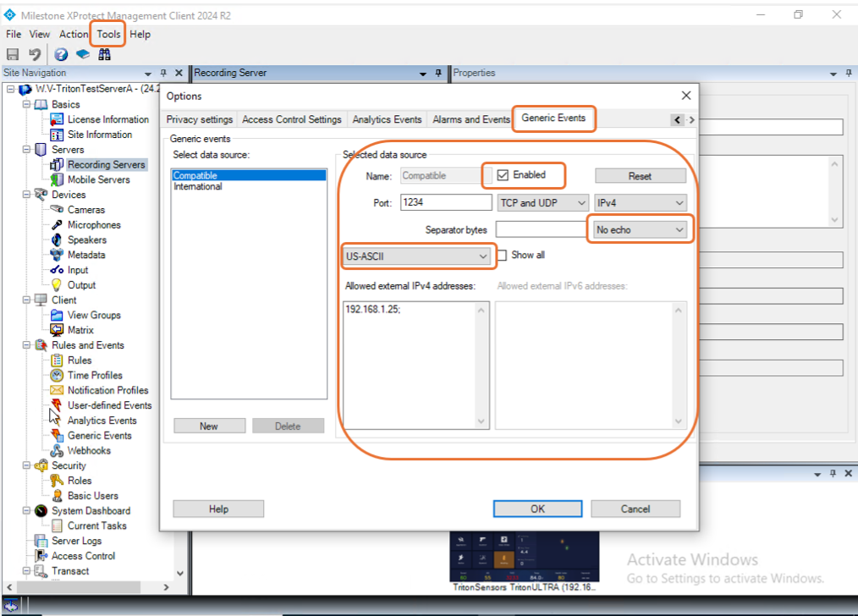Uncheck the Enabled checkbox
The image size is (858, 616).
coord(503,175)
